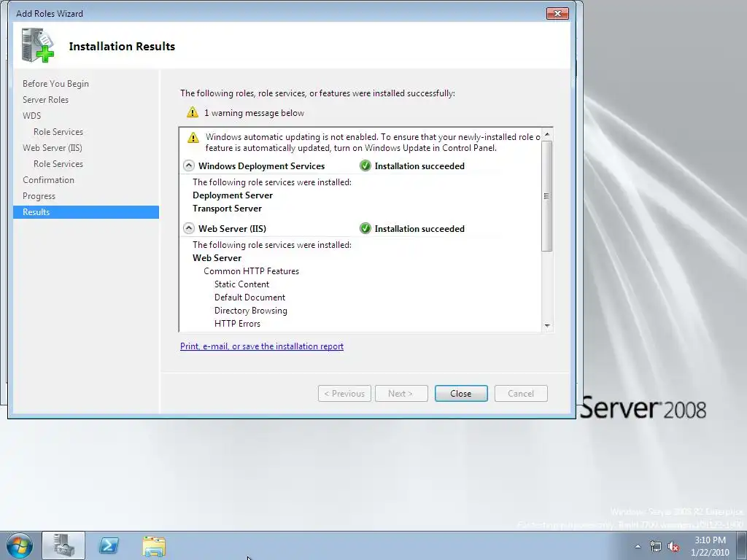Click the '1 warning message below' text
This screenshot has height=560, width=747.
[x=254, y=113]
